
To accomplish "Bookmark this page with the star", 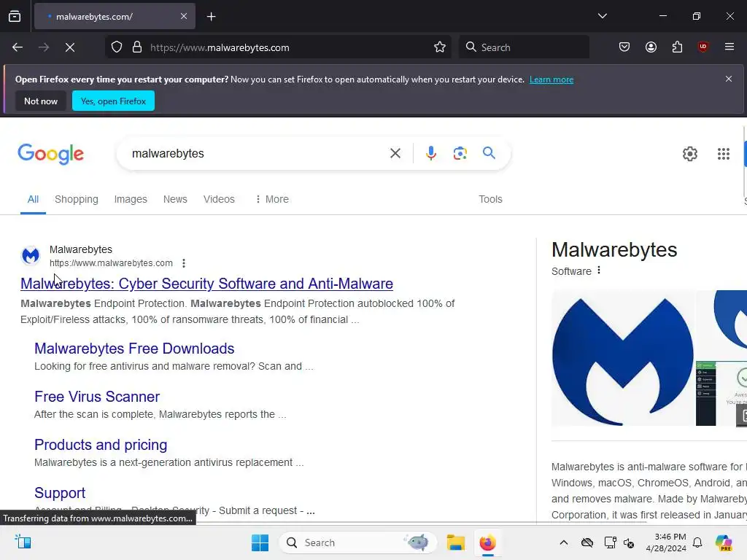I will (440, 47).
